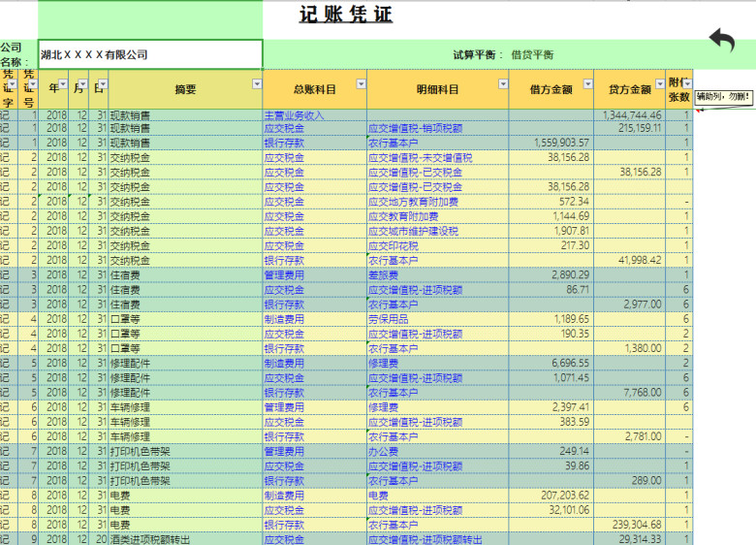
Task: Select the 记账凭证 title
Action: pos(346,15)
